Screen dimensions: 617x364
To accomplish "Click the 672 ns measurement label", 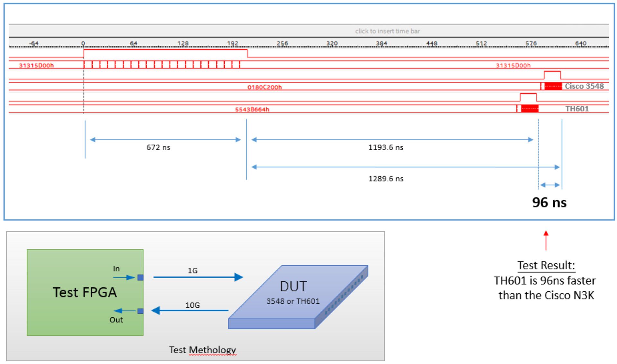I will 158,147.
